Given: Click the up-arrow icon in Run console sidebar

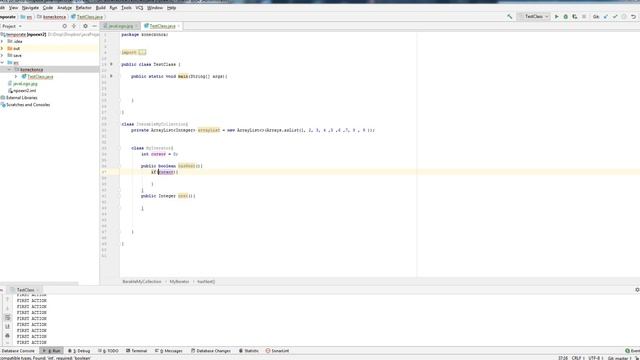Looking at the screenshot, I should click(x=7, y=299).
